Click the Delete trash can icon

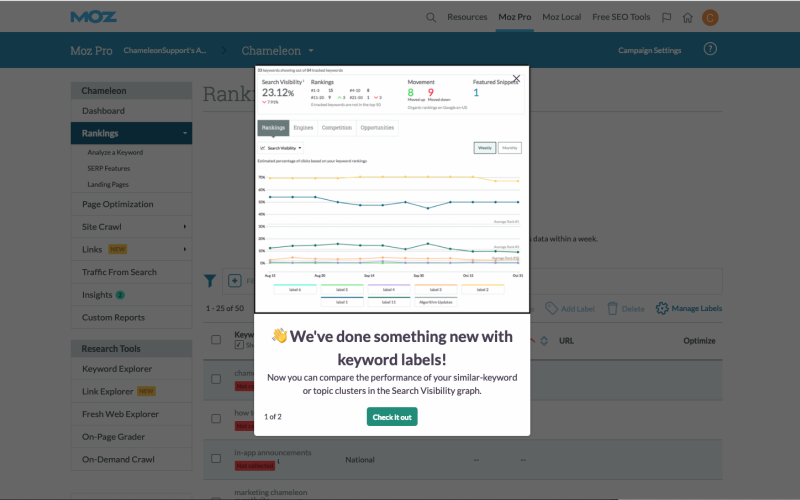tap(612, 308)
